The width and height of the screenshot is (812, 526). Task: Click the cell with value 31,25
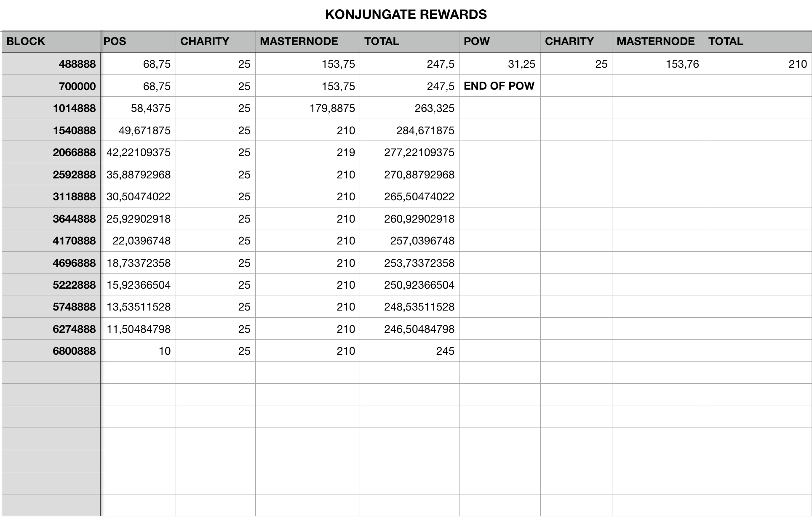tap(521, 64)
